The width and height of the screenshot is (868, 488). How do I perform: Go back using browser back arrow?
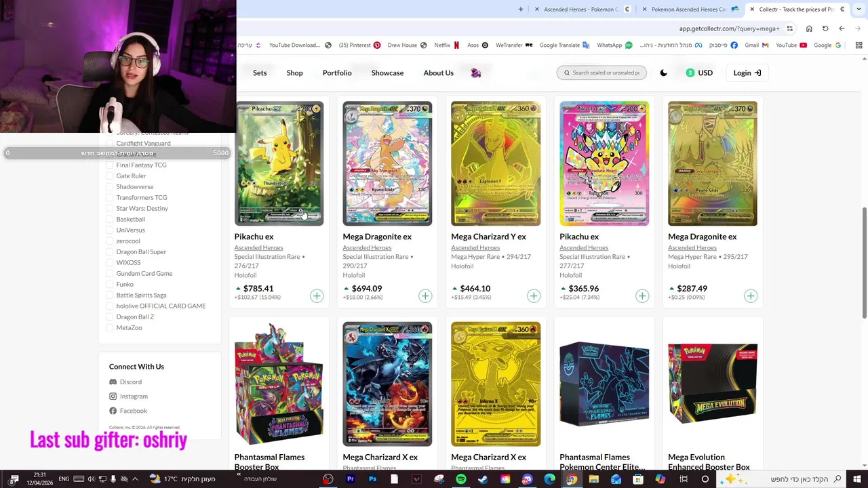tap(842, 28)
